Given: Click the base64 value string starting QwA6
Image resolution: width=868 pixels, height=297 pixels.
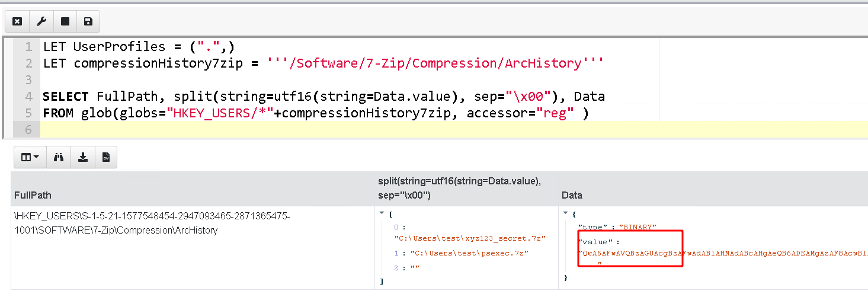Looking at the screenshot, I should coord(723,254).
